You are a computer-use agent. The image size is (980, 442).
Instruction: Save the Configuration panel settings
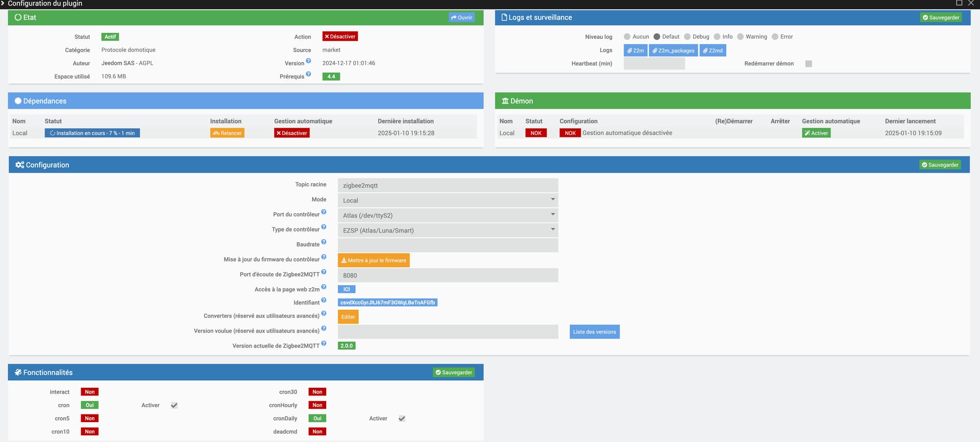coord(940,165)
